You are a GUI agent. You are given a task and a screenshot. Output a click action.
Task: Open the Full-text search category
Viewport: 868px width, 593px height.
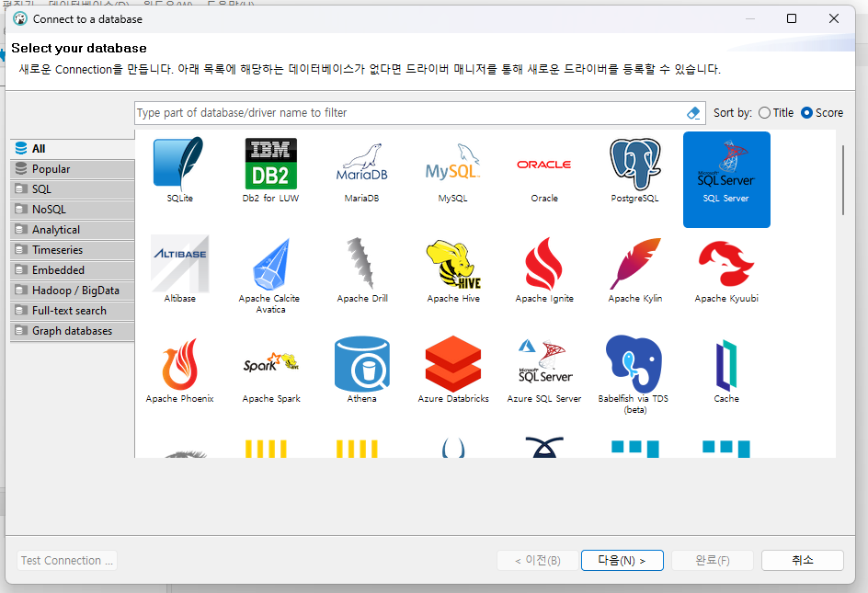click(73, 310)
